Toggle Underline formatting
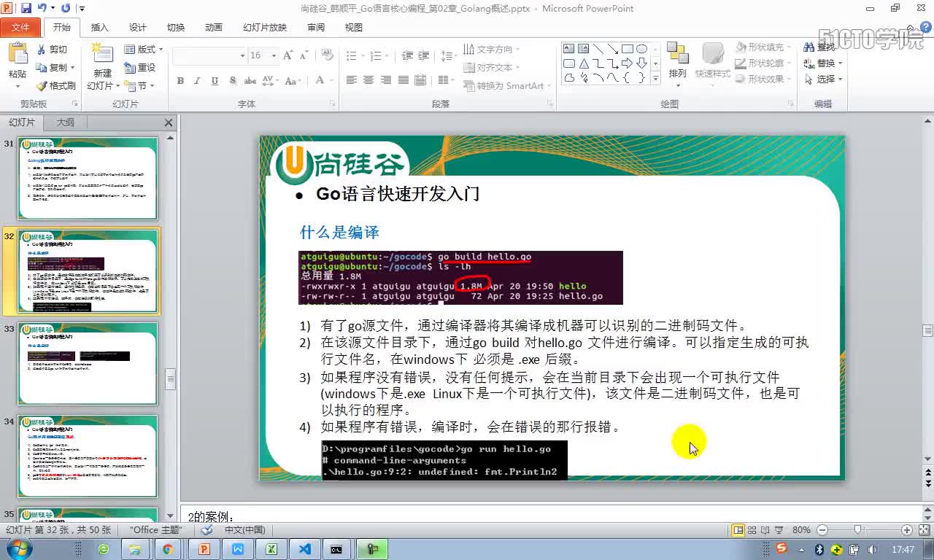Viewport: 934px width, 560px height. (x=215, y=80)
